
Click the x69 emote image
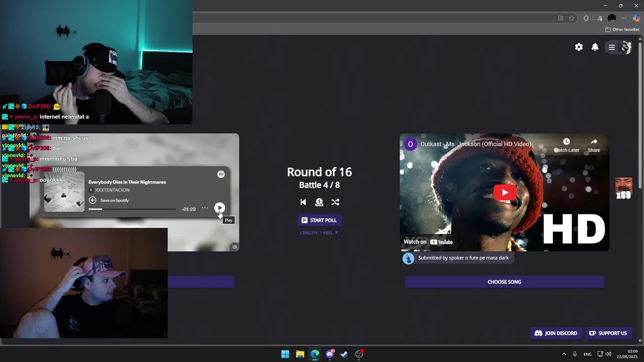click(624, 188)
